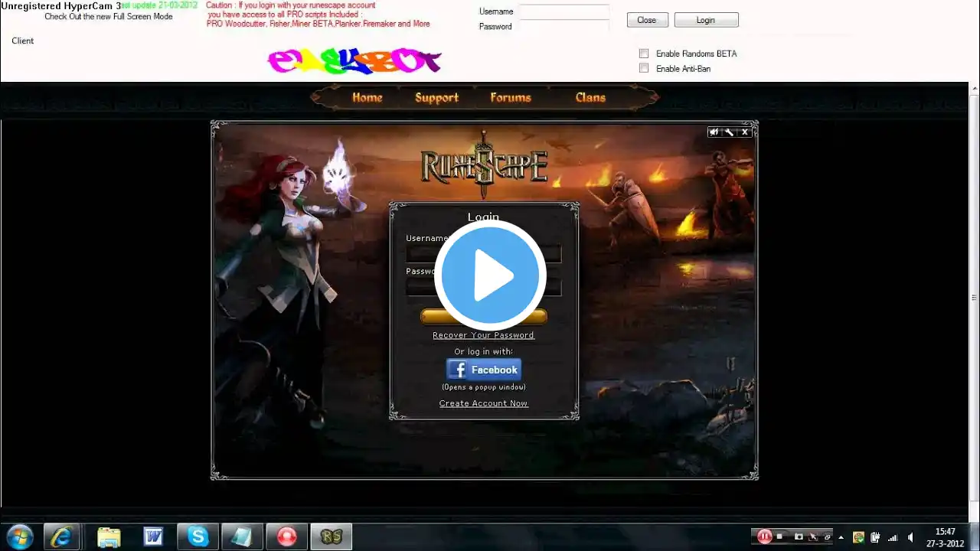This screenshot has height=551, width=980.
Task: Open the volume speaker tray icon
Action: point(911,536)
